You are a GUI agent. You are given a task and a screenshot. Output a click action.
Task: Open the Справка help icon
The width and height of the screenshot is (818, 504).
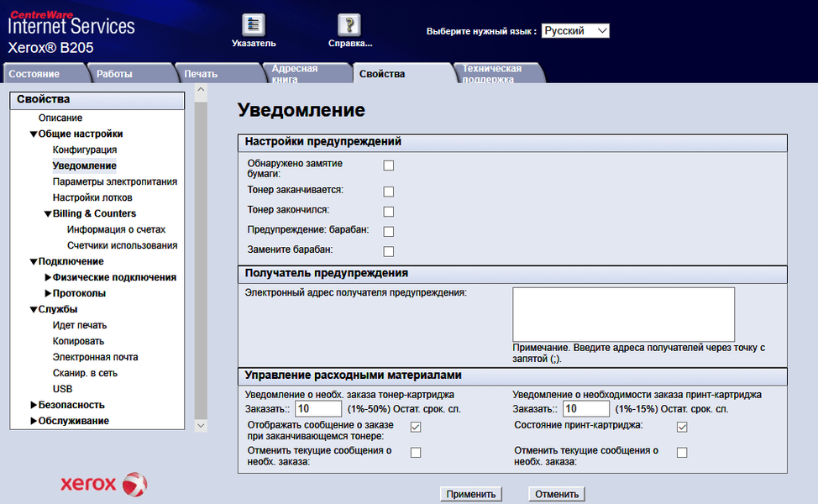coord(349,24)
